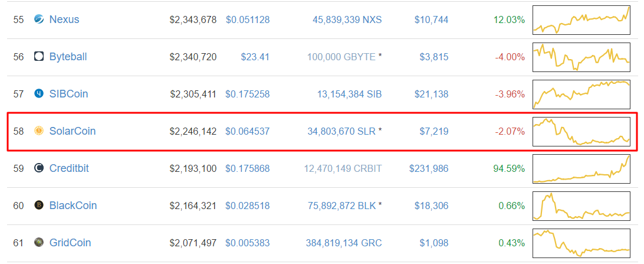This screenshot has width=644, height=264.
Task: Click supply 34,803,670 SLR
Action: tap(341, 131)
